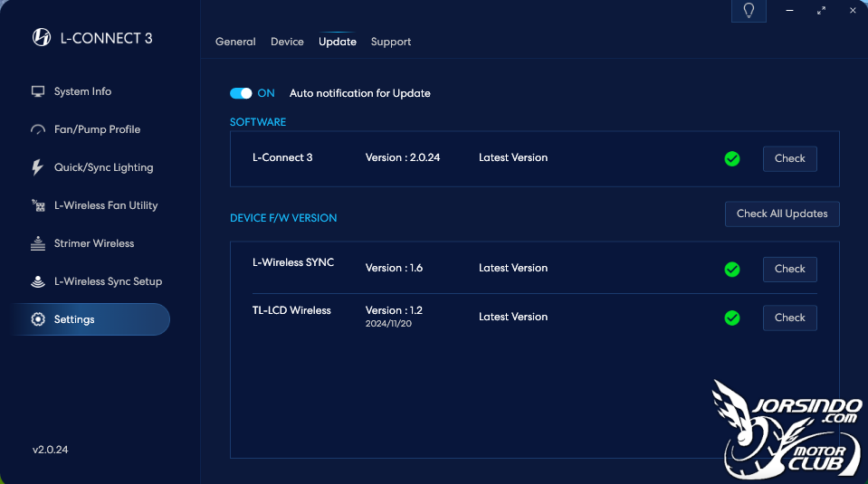The height and width of the screenshot is (484, 868).
Task: Click the lightbulb tips icon
Action: pos(749,11)
